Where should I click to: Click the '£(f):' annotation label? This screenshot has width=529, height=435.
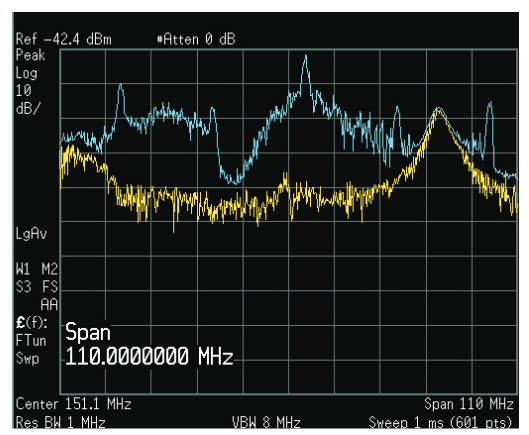point(32,323)
